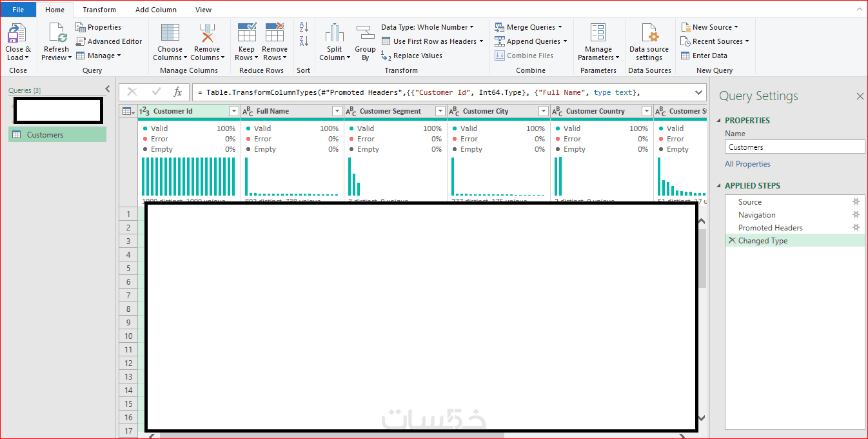Open the Data Type: Whole Number dropdown

(428, 27)
